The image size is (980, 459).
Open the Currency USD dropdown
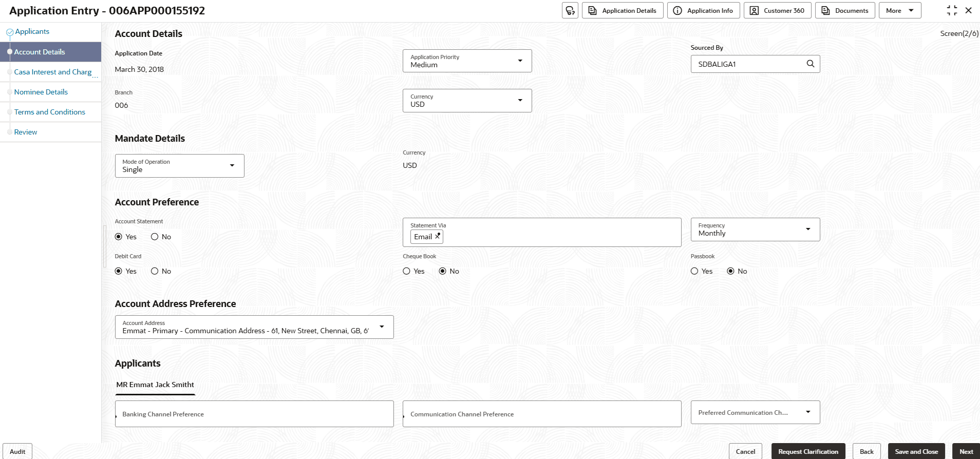[467, 101]
